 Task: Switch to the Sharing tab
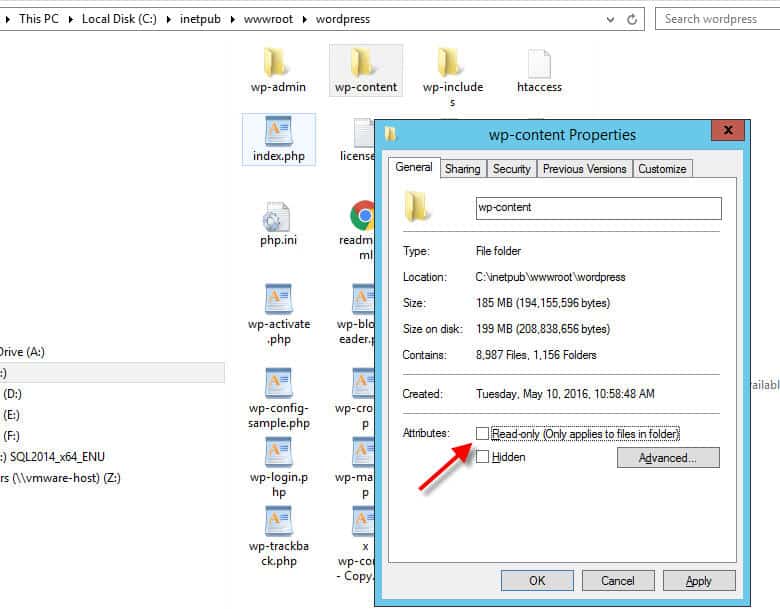pyautogui.click(x=463, y=169)
